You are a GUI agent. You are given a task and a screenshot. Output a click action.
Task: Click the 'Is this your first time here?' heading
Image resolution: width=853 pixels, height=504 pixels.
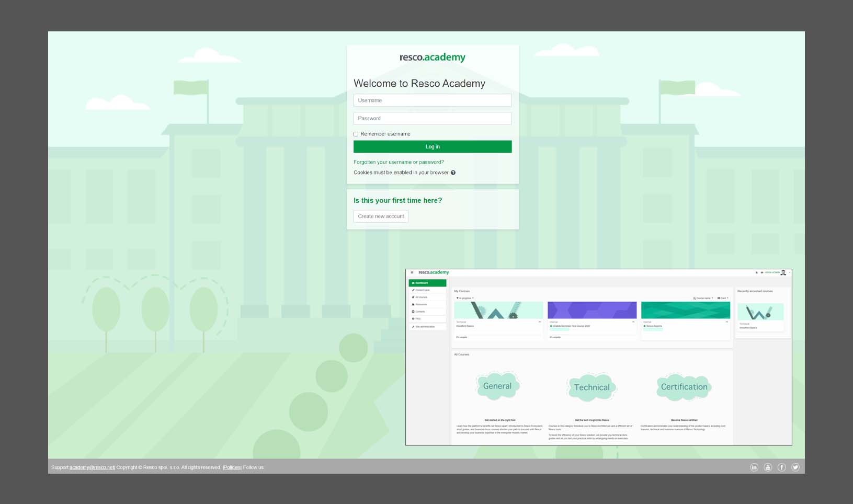pyautogui.click(x=397, y=200)
